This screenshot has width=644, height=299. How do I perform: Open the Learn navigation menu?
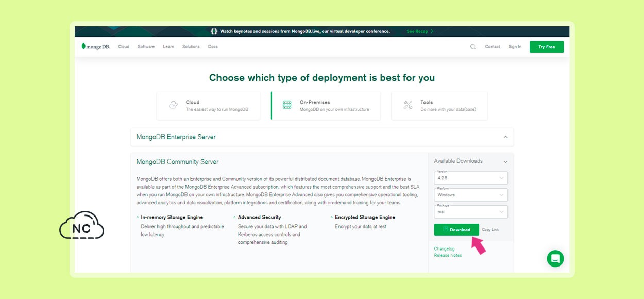pos(168,47)
